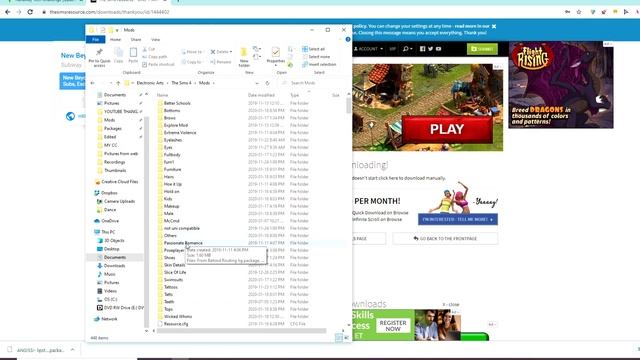Open recent locations dropdown near nav arrows
640x360 pixels.
111,83
